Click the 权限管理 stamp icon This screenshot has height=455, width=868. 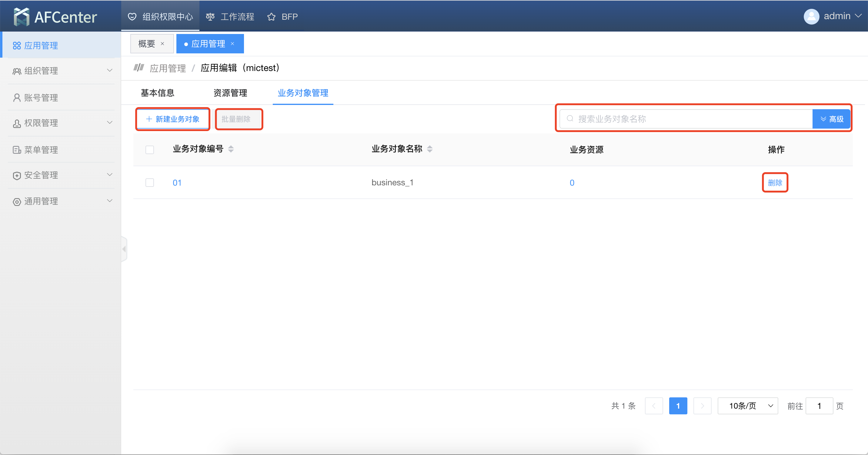[16, 123]
